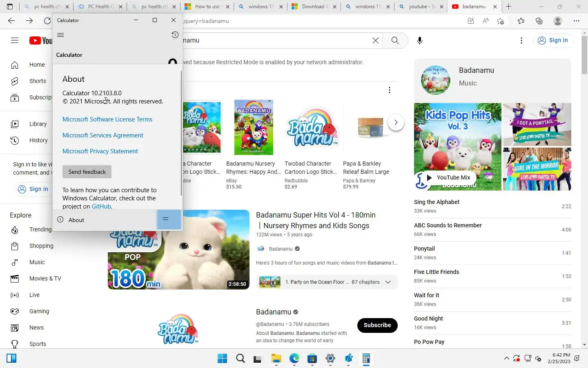Image resolution: width=588 pixels, height=368 pixels.
Task: Click the YouTube search magnifier button
Action: (395, 40)
